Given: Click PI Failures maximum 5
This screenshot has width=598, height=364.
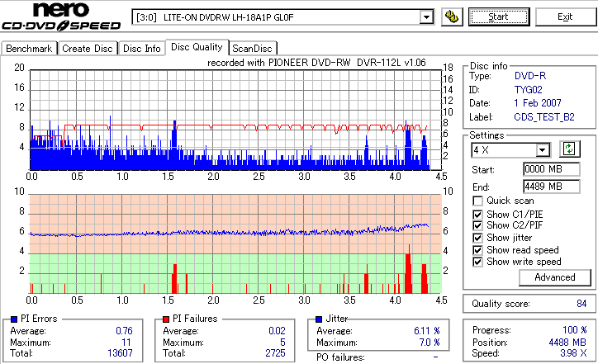Looking at the screenshot, I should coord(282,343).
